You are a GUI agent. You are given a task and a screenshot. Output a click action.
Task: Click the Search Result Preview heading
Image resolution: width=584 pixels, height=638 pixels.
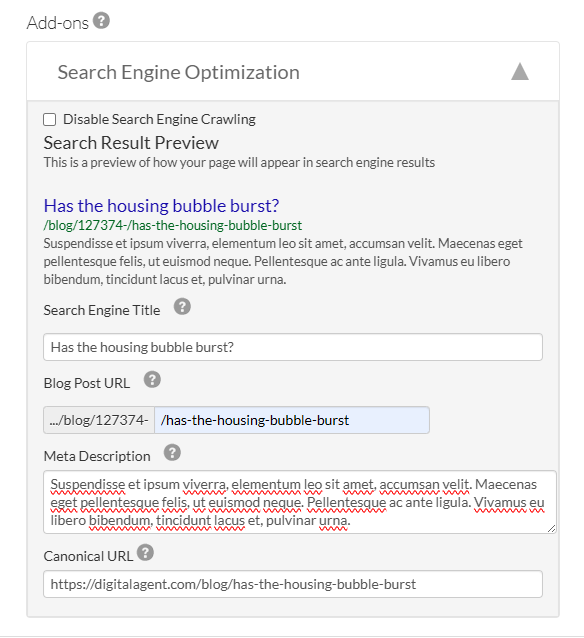131,143
